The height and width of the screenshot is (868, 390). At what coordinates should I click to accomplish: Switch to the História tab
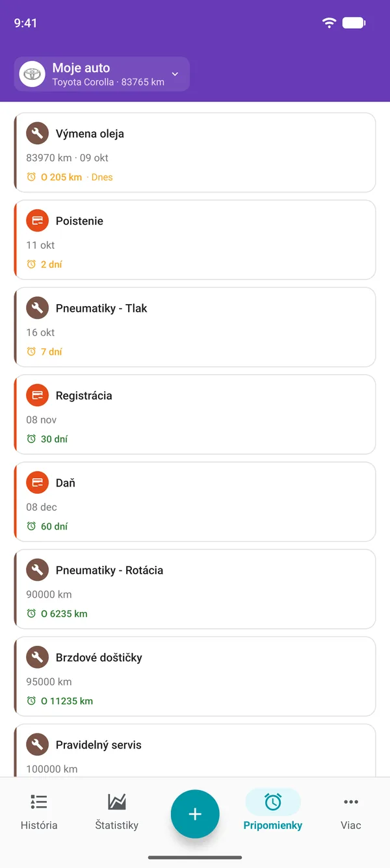pos(39,811)
